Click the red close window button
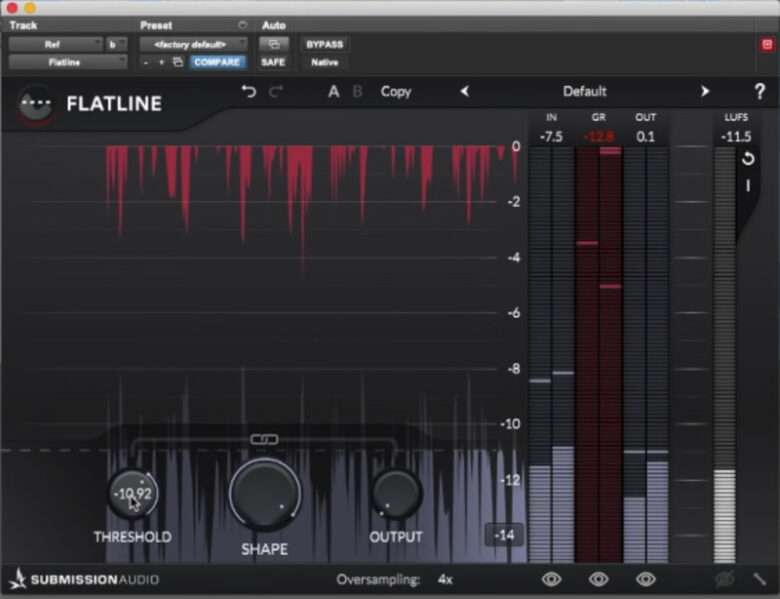The image size is (780, 599). coord(12,7)
